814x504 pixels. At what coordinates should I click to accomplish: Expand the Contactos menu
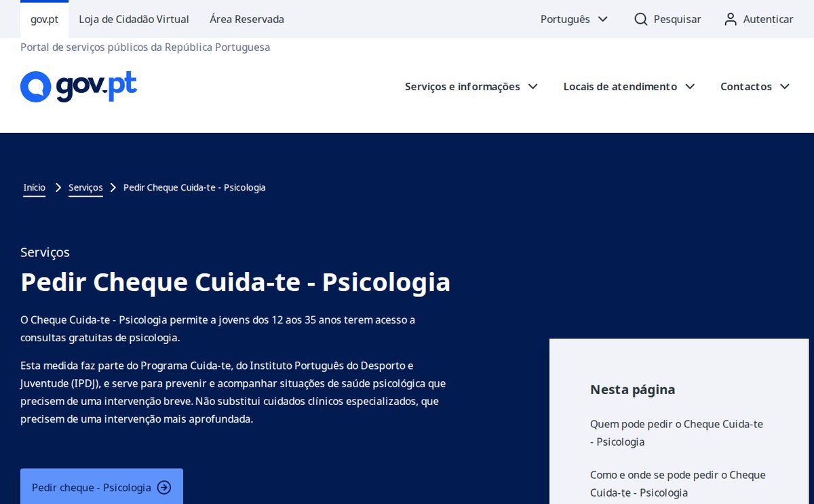tap(755, 87)
